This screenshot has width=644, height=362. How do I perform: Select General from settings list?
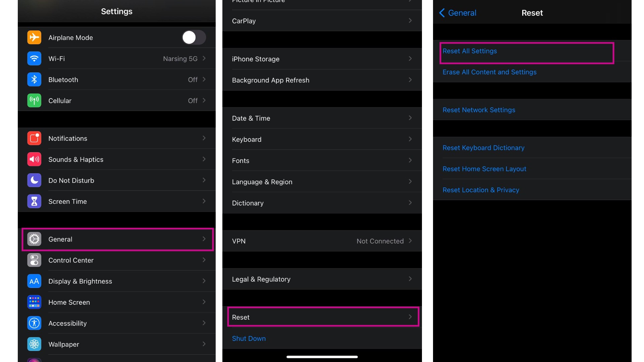pyautogui.click(x=116, y=239)
